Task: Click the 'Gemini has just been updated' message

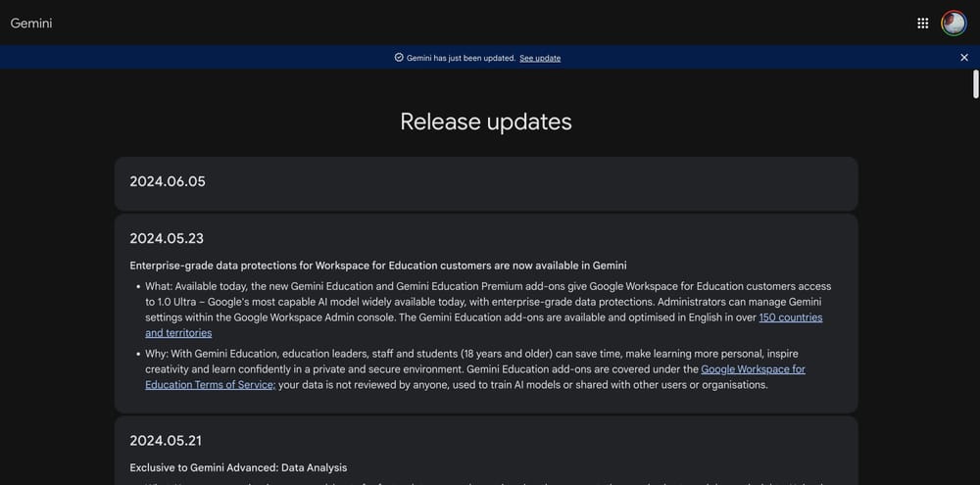Action: click(461, 58)
